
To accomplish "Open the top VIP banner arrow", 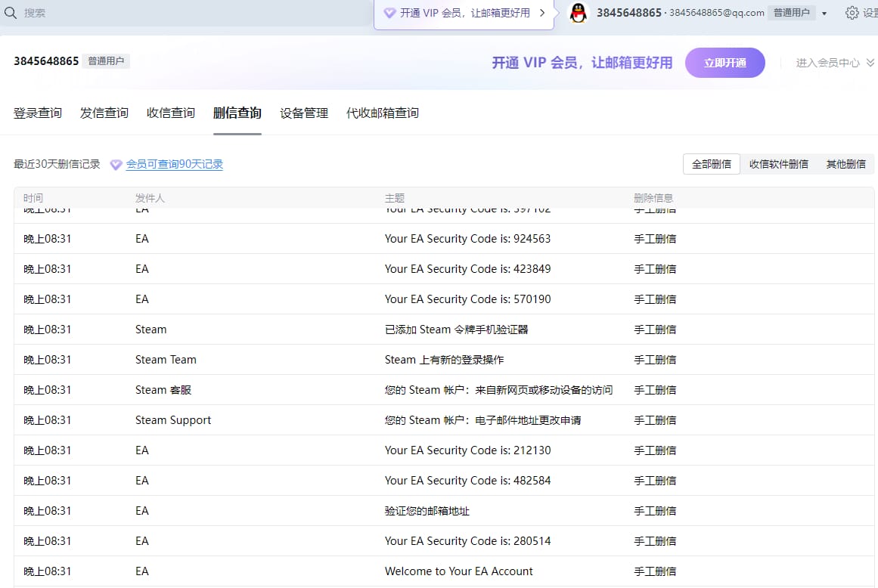I will (542, 13).
